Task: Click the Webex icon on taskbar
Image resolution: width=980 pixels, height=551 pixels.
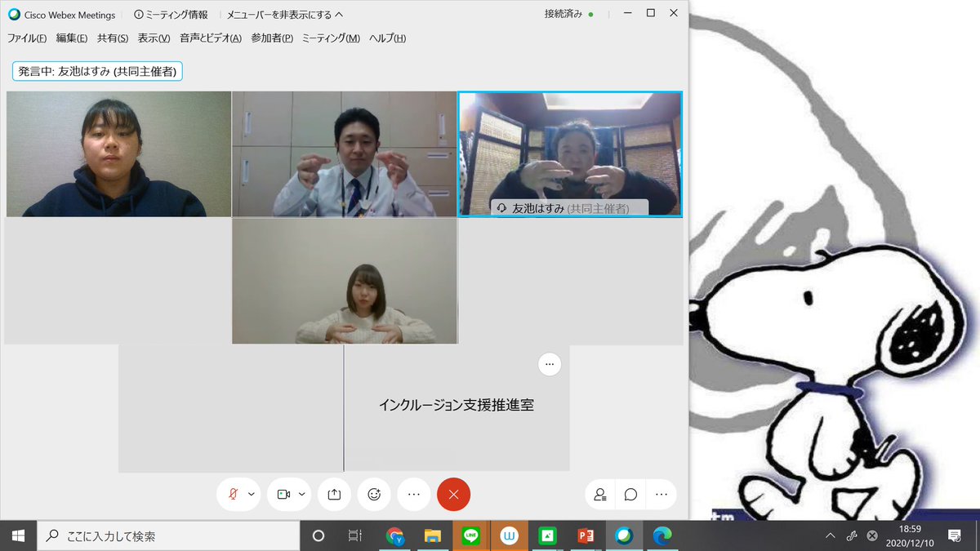Action: [x=624, y=535]
